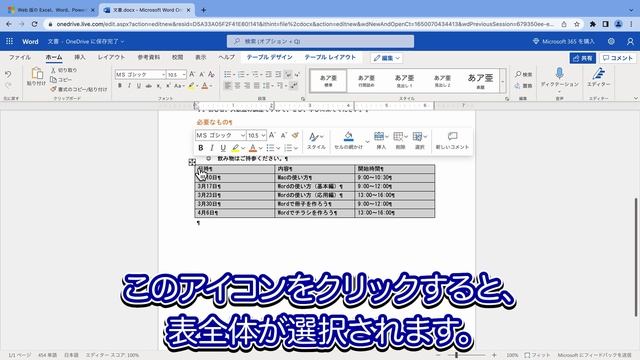Click the Editor (エディター) icon
Image resolution: width=640 pixels, height=360 pixels.
pos(598,74)
